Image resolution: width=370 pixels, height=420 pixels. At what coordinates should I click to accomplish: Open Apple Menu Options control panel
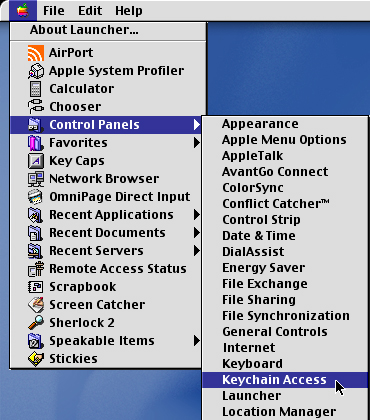(285, 140)
